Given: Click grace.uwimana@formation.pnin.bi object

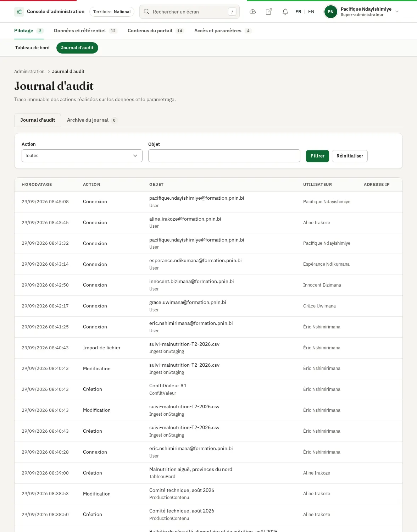Looking at the screenshot, I should coord(188,303).
